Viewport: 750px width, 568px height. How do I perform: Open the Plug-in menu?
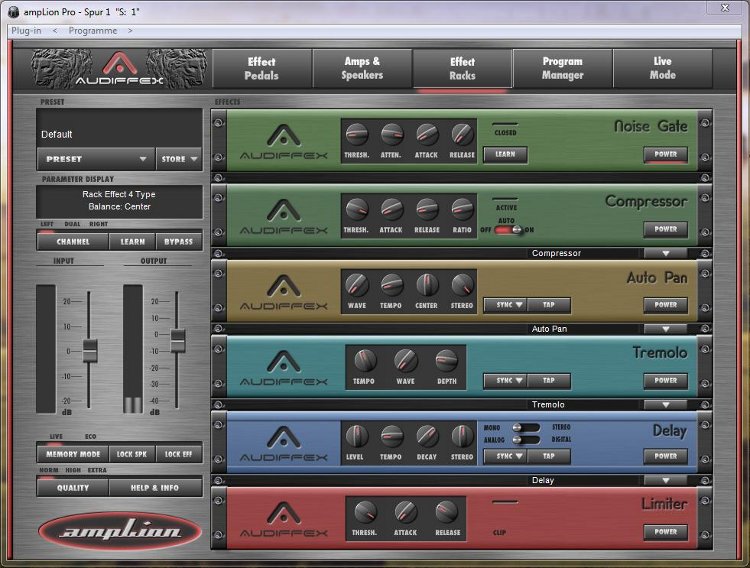pos(26,31)
